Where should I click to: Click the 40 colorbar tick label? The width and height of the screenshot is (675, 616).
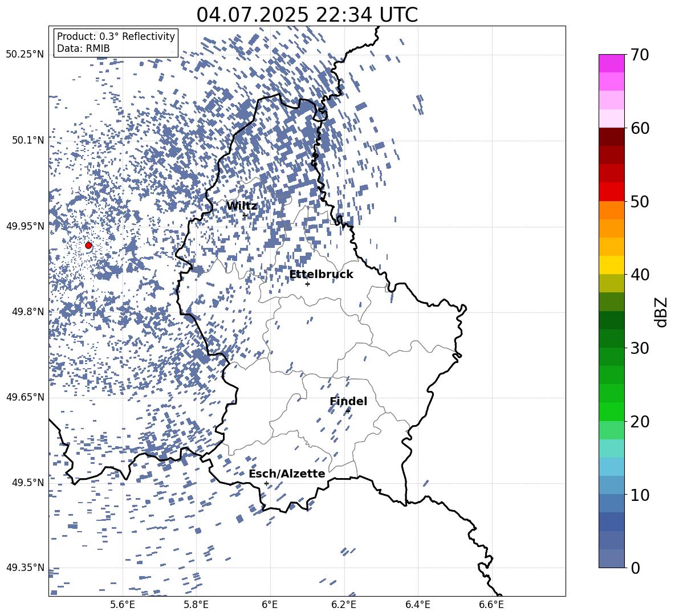640,275
